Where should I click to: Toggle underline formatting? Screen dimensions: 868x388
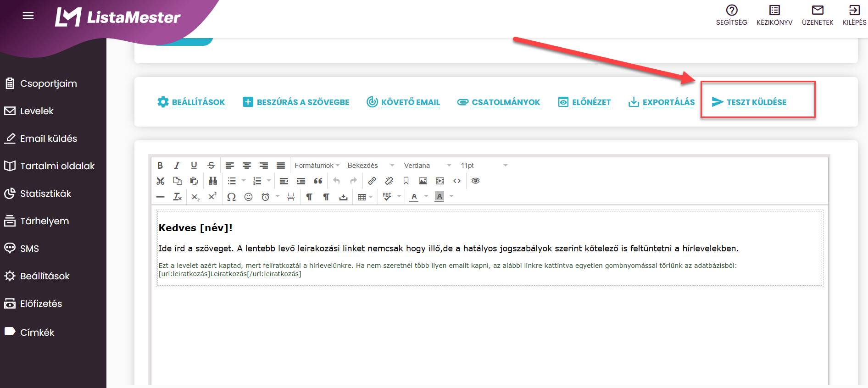click(194, 166)
